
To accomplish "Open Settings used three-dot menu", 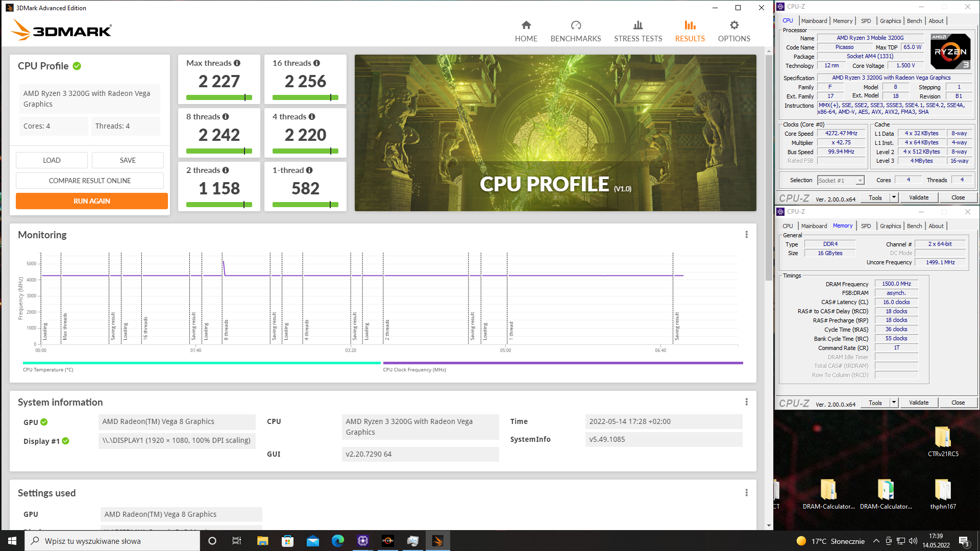I will coord(746,493).
